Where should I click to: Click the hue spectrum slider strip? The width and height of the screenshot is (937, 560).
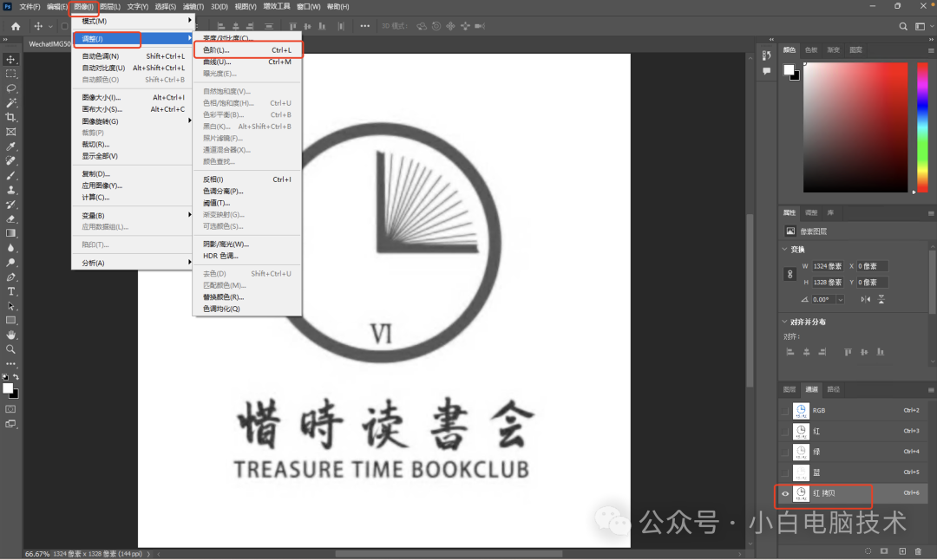[x=922, y=127]
